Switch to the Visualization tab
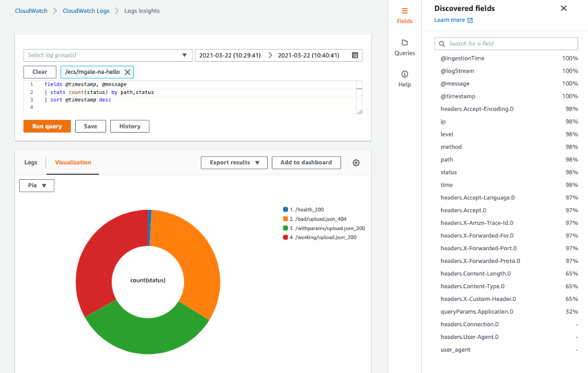Screen dimensions: 588x373 (x=72, y=163)
